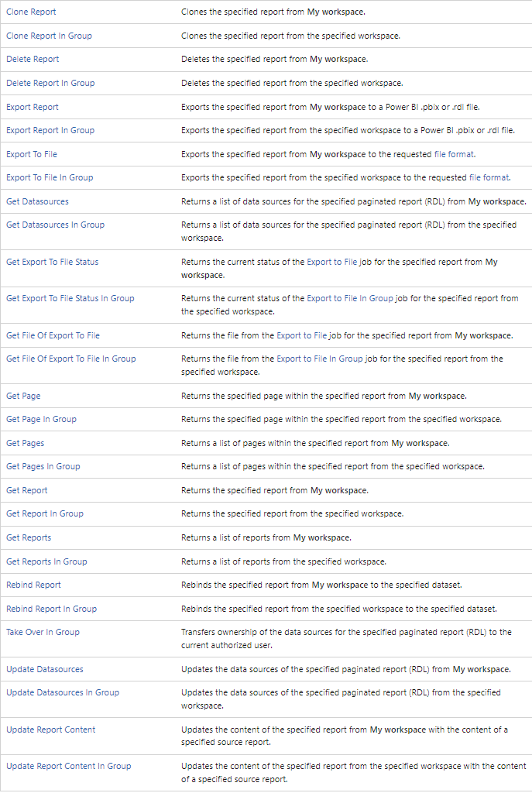This screenshot has height=793, width=532.
Task: Open the Rebind Report link for My workspace
Action: tap(33, 585)
